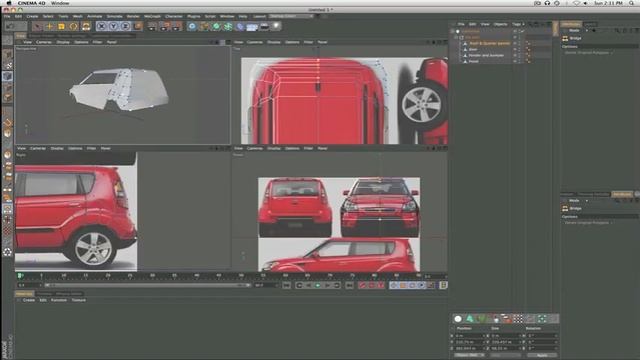The height and width of the screenshot is (360, 640).
Task: Open the top viewport Display menu
Action: 273,42
